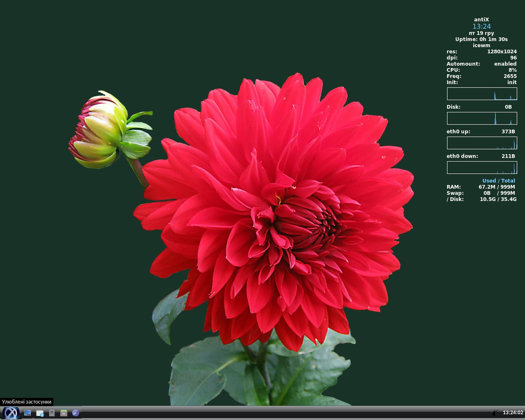525x420 pixels.
Task: Launch the compass web browser icon
Action: [x=75, y=413]
